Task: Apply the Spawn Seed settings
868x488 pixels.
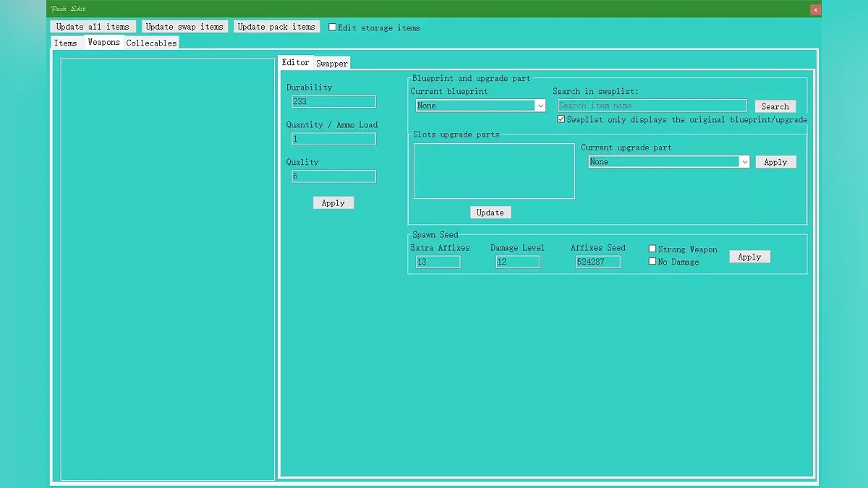Action: pyautogui.click(x=749, y=257)
